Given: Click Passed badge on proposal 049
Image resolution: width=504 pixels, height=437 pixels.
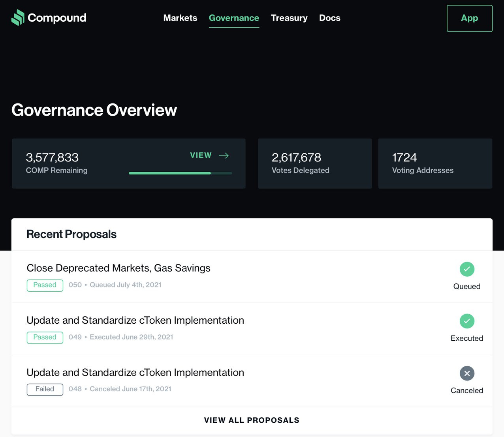Looking at the screenshot, I should 45,338.
